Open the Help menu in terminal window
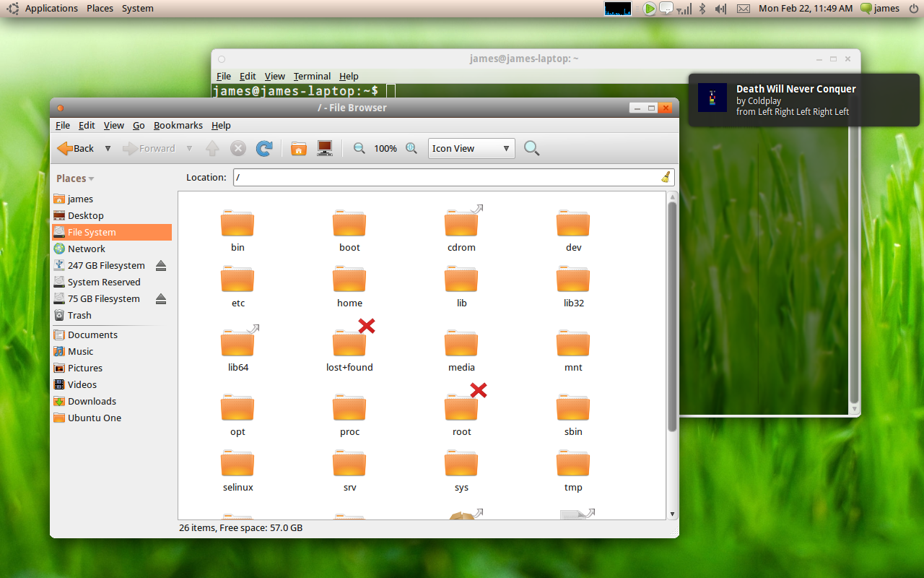 coord(349,76)
